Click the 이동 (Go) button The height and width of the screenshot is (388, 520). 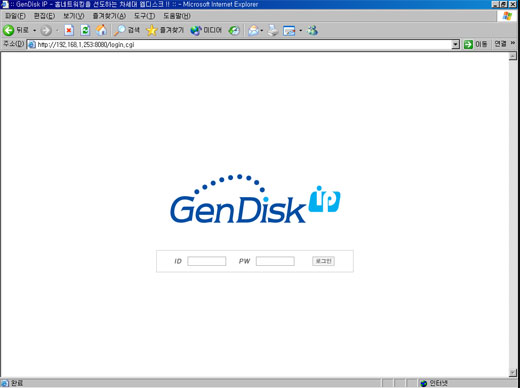[x=475, y=44]
